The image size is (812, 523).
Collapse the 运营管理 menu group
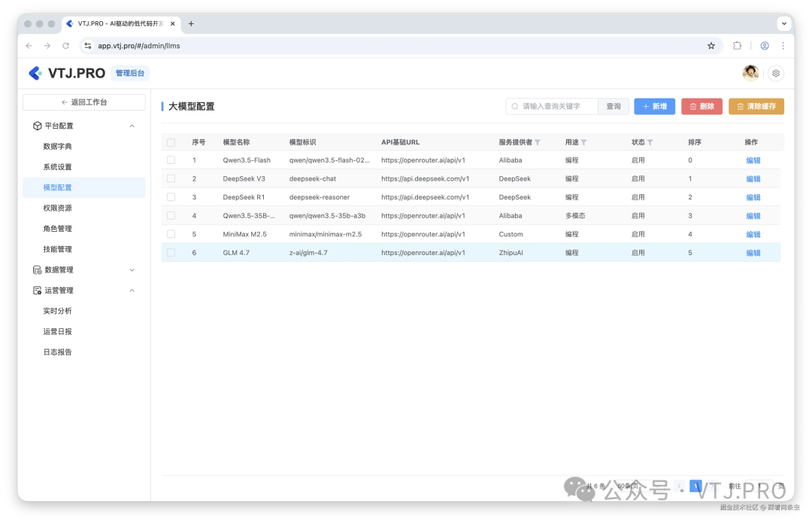tap(132, 290)
